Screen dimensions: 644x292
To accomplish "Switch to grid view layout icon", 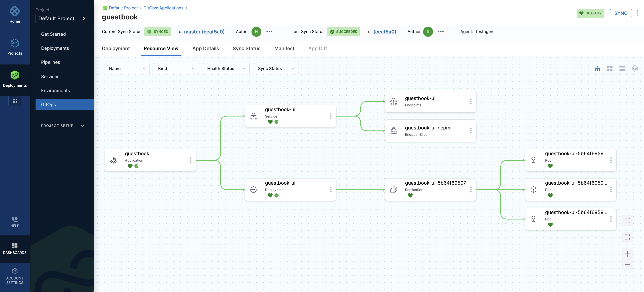I will [x=609, y=68].
